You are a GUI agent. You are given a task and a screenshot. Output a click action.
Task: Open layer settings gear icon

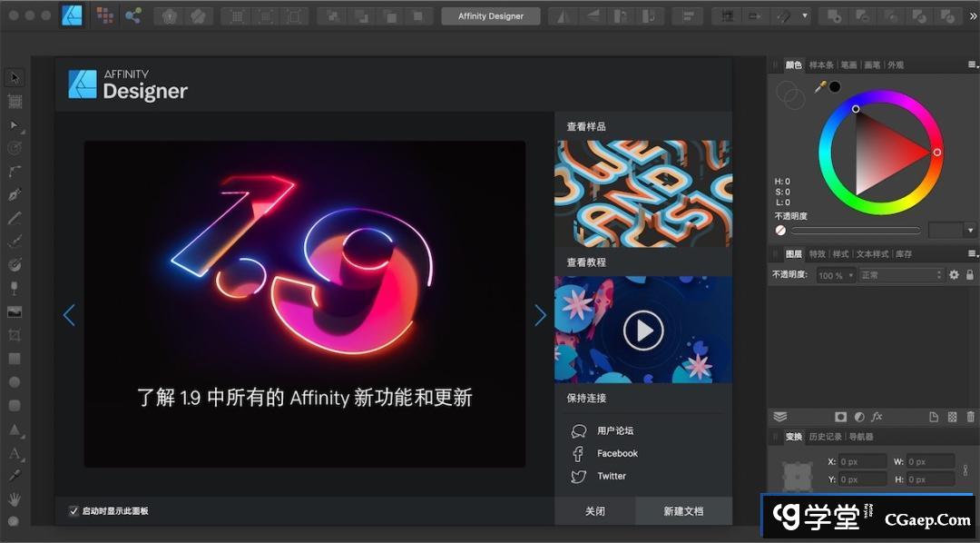tap(954, 275)
